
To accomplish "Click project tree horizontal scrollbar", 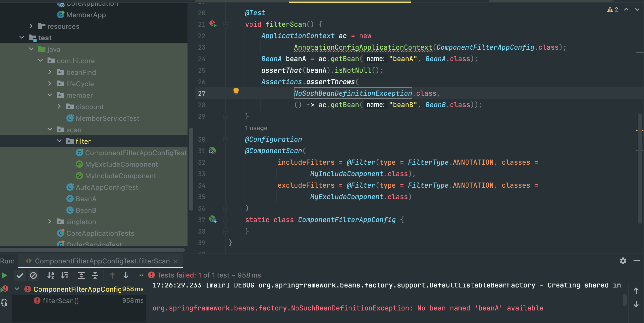I will pyautogui.click(x=92, y=250).
